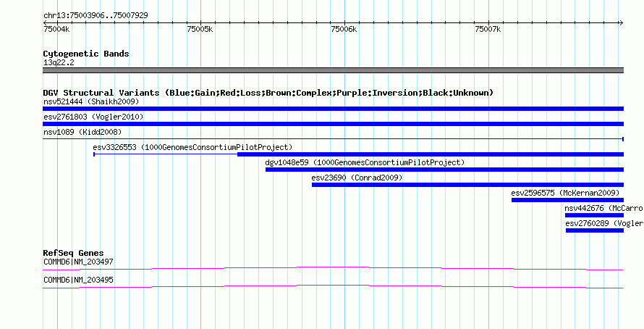Click the 75006k ruler tick label
The width and height of the screenshot is (644, 329).
click(x=344, y=29)
